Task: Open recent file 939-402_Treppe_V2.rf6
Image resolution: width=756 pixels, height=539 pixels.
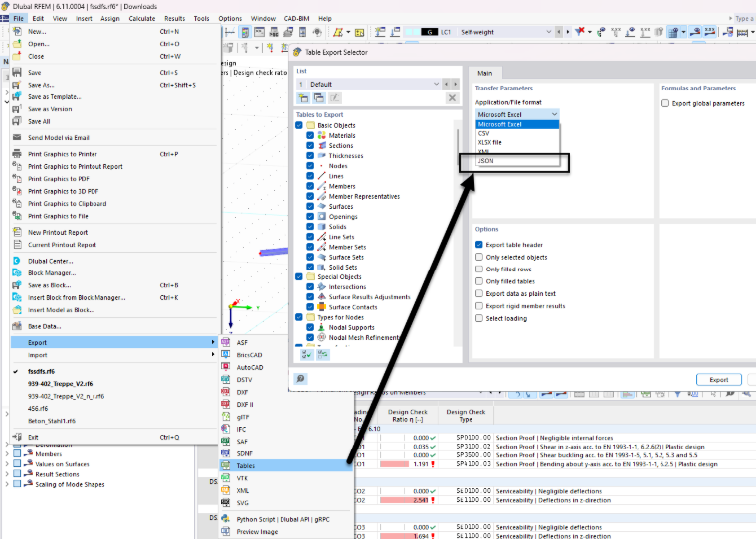Action: pos(61,384)
